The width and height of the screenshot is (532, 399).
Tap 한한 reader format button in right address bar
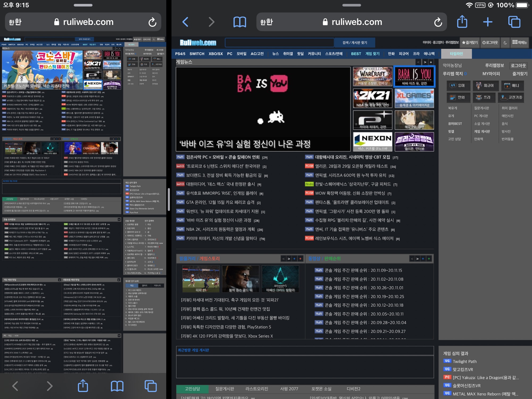[266, 22]
